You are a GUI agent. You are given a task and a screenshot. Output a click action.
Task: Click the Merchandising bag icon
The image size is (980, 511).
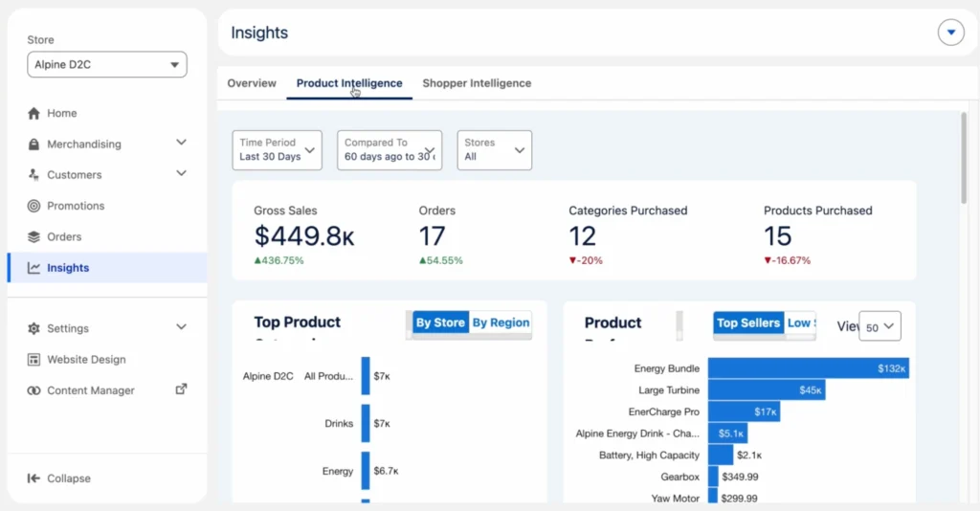(33, 144)
